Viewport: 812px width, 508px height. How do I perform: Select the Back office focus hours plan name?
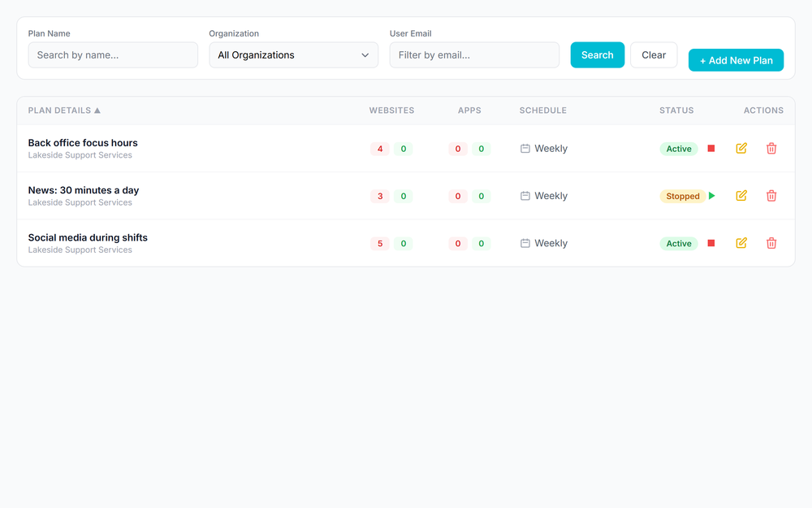point(83,142)
